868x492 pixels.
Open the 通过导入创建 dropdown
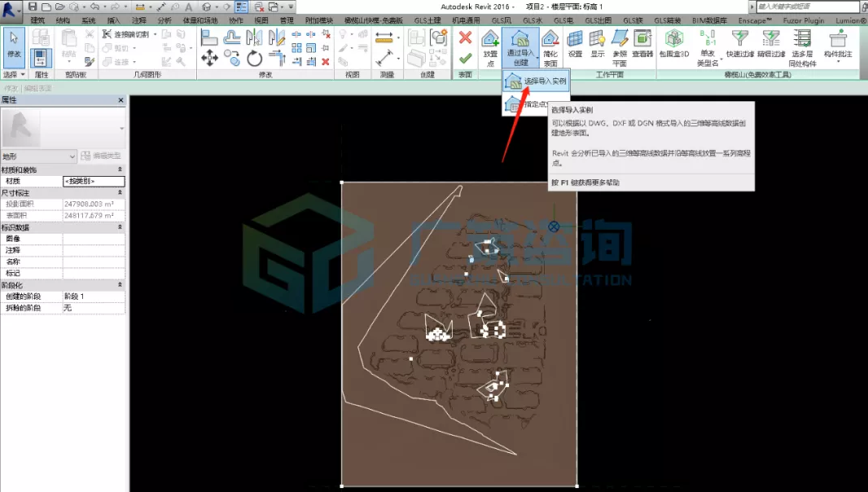520,48
